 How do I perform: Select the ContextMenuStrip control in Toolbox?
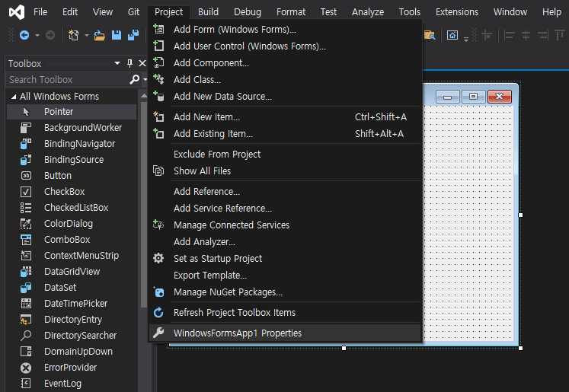(72, 256)
